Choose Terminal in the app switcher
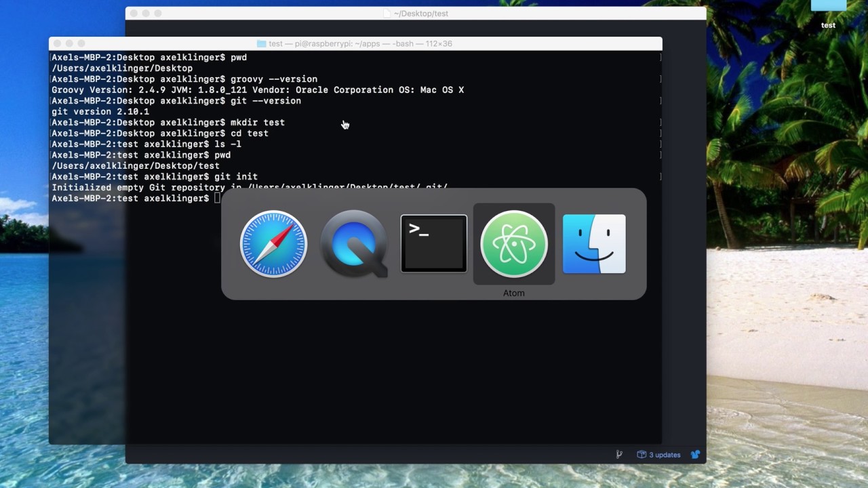The width and height of the screenshot is (868, 488). pos(434,244)
